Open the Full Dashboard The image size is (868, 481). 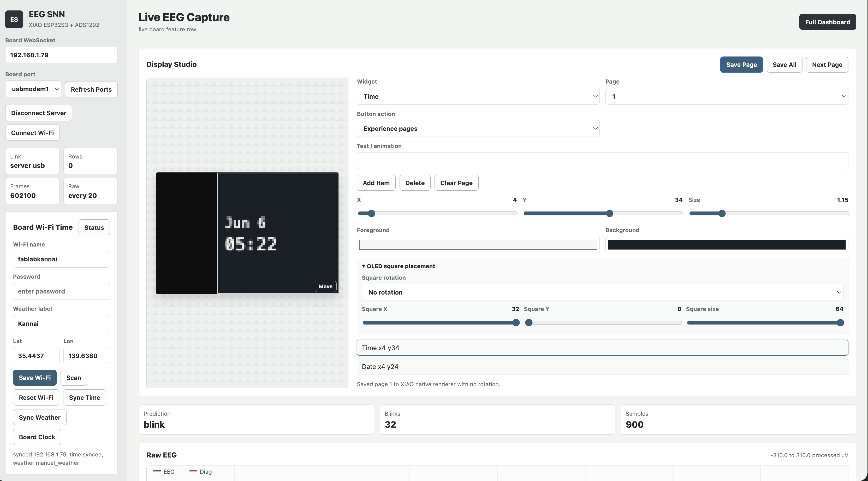pos(827,22)
